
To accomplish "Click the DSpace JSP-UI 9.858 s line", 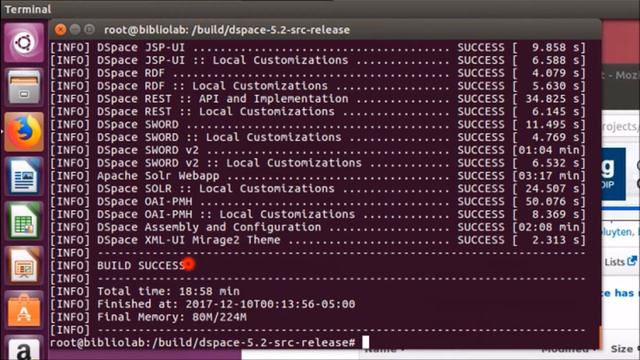I will [318, 47].
